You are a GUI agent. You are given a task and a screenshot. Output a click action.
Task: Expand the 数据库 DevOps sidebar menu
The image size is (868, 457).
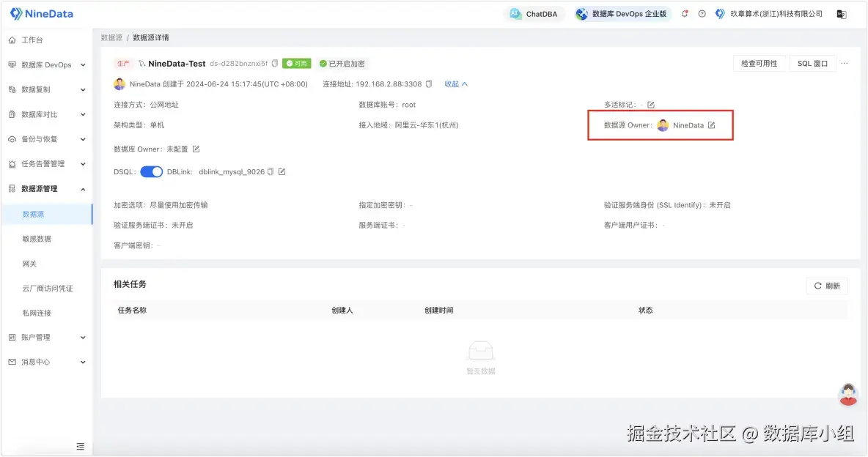(x=48, y=64)
